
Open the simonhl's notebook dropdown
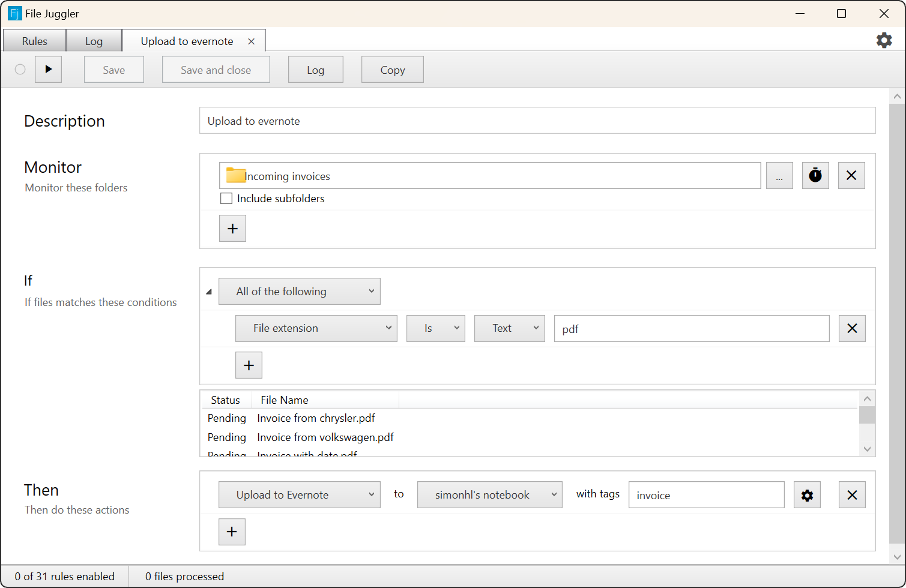(490, 495)
